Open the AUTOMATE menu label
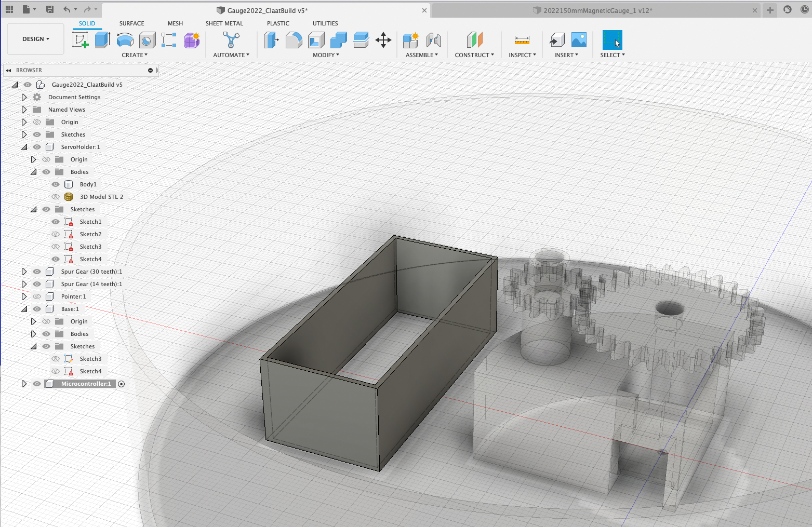 [231, 55]
